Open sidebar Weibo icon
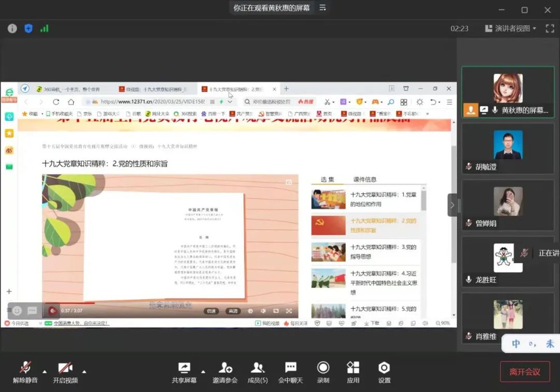The image size is (560, 392). click(x=9, y=150)
